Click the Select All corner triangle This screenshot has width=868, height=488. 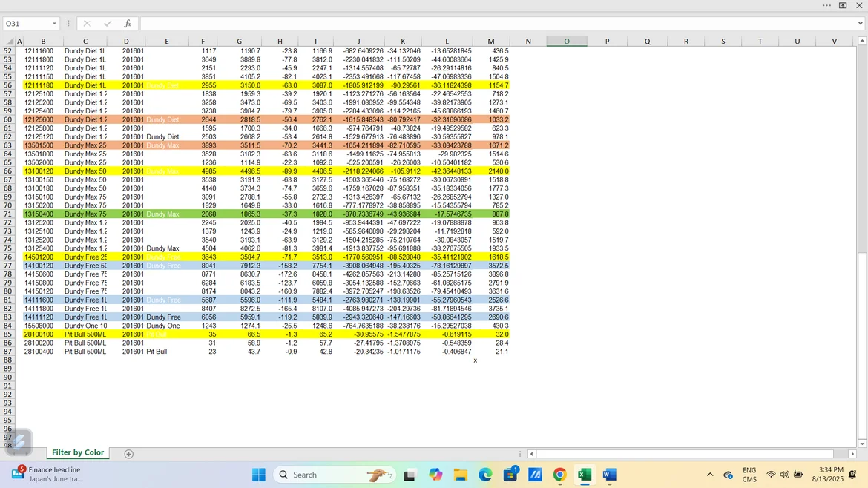pyautogui.click(x=10, y=42)
